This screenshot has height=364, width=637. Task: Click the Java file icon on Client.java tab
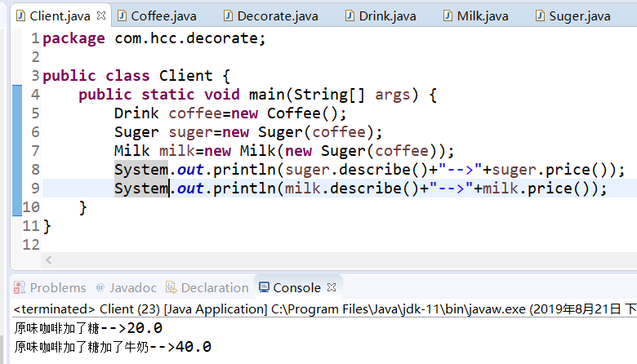20,16
